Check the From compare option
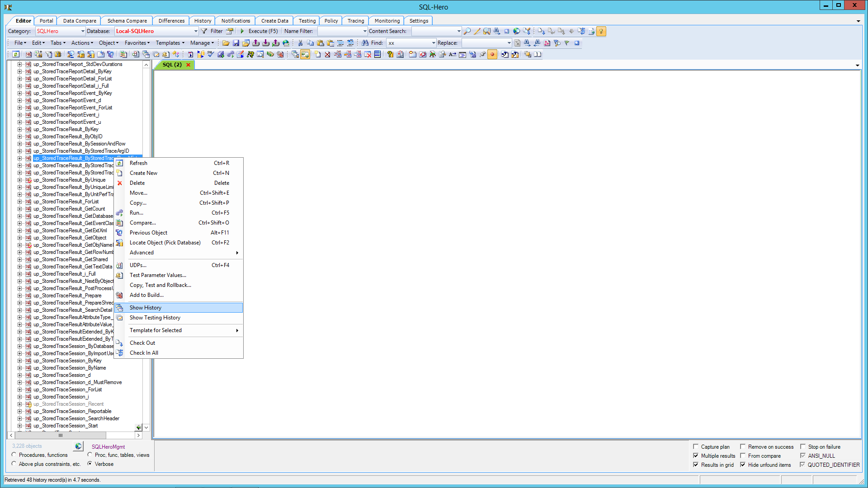Image resolution: width=868 pixels, height=488 pixels. coord(742,455)
